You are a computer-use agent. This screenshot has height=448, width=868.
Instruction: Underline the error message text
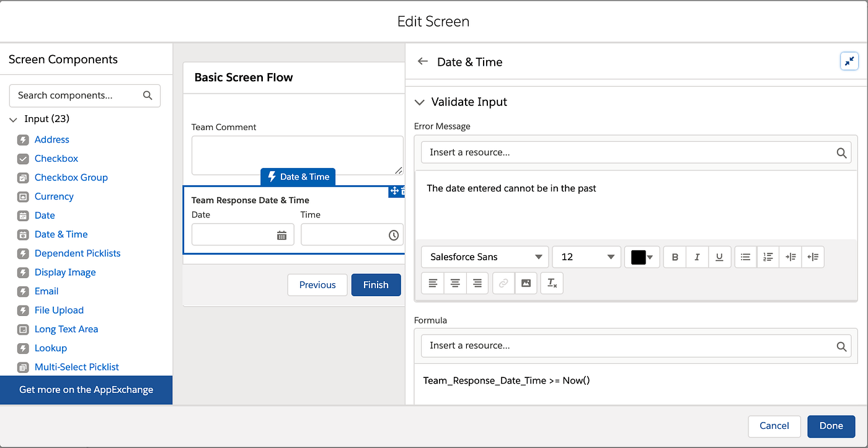719,257
